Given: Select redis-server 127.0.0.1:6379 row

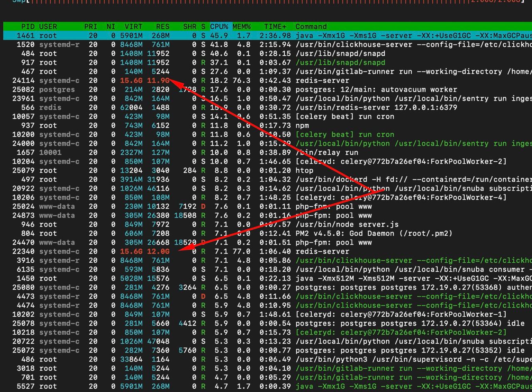Looking at the screenshot, I should pyautogui.click(x=268, y=108).
